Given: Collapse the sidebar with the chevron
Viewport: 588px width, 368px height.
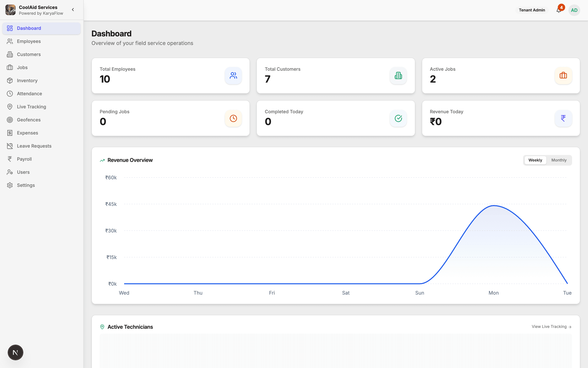Looking at the screenshot, I should click(x=73, y=10).
